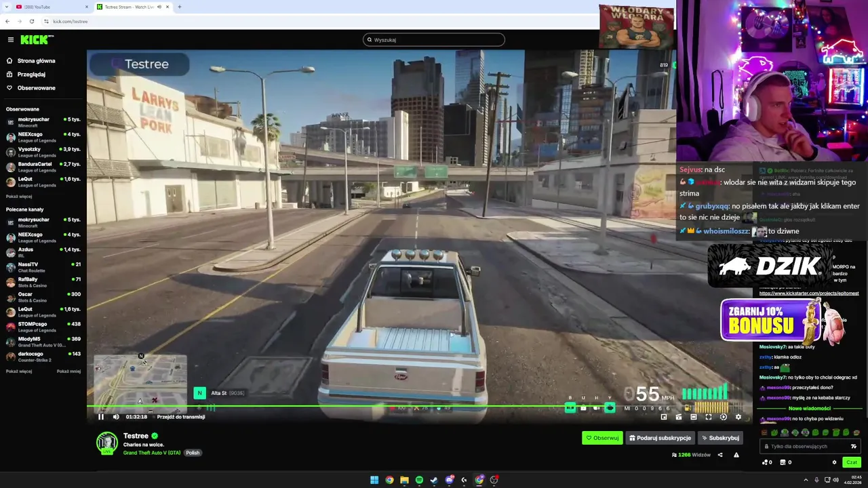The height and width of the screenshot is (488, 868).
Task: Open system volume tray icon
Action: tap(836, 480)
